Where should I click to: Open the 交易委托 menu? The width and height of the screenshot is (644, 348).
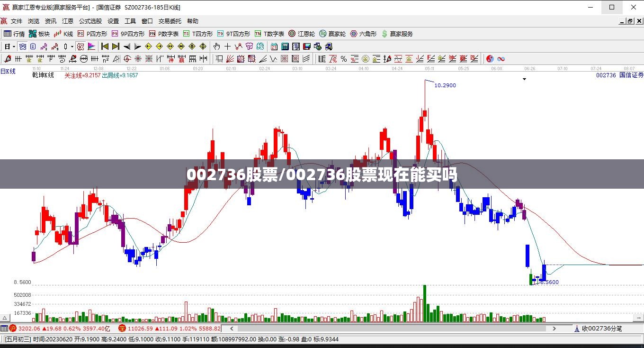(x=170, y=21)
